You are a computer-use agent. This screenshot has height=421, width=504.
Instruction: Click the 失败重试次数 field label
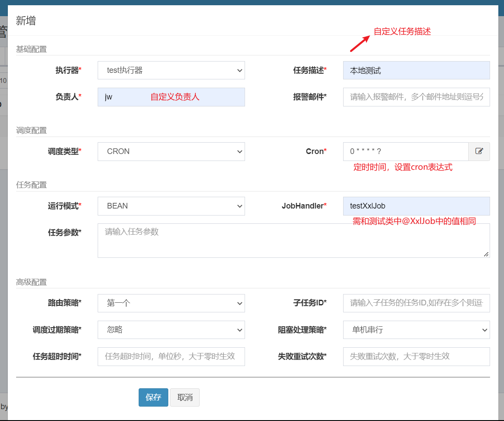(x=302, y=356)
